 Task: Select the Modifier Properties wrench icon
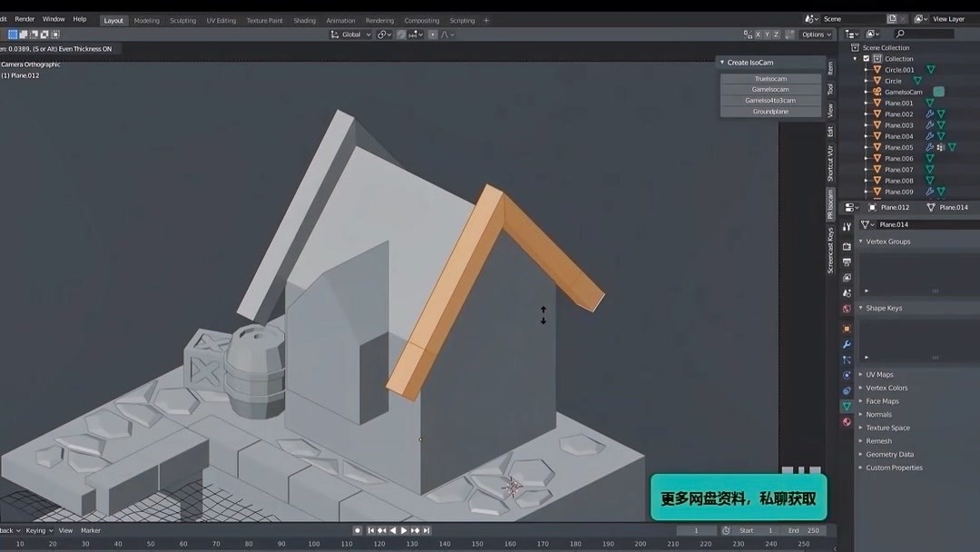click(x=846, y=346)
